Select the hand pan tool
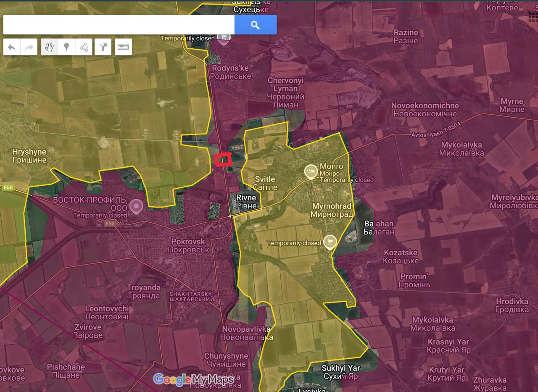This screenshot has width=538, height=392. click(x=49, y=47)
